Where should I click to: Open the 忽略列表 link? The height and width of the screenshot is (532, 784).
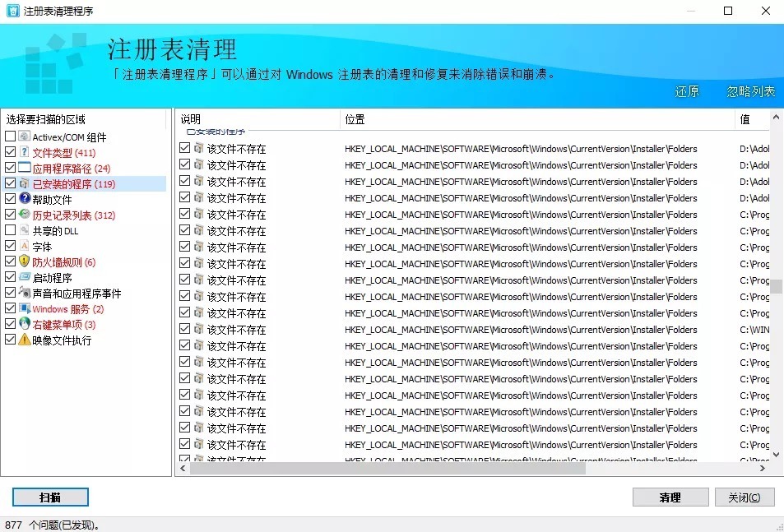click(x=750, y=91)
